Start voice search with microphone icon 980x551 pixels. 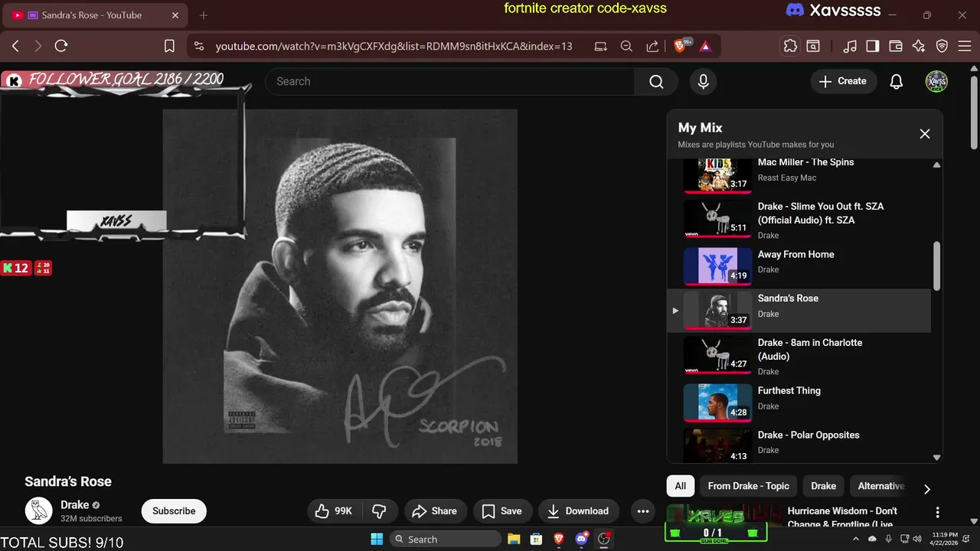[x=703, y=81]
